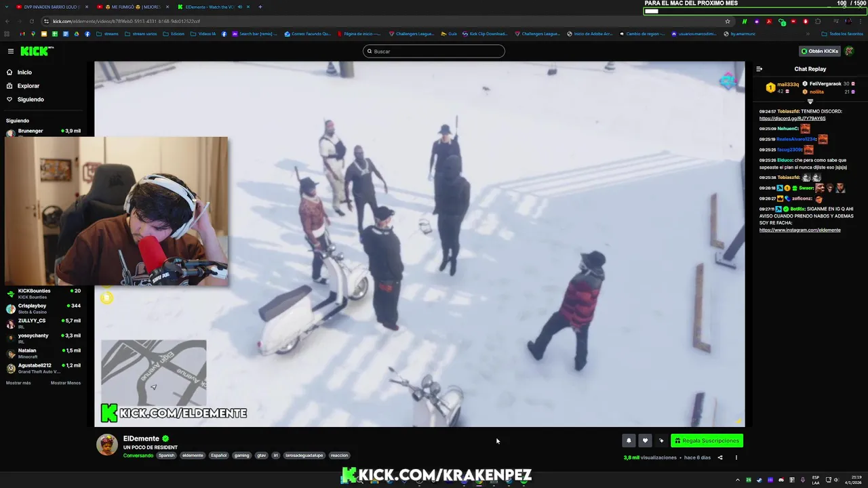Image resolution: width=868 pixels, height=488 pixels.
Task: Open KICKBounties channel in sidebar
Action: click(x=43, y=293)
